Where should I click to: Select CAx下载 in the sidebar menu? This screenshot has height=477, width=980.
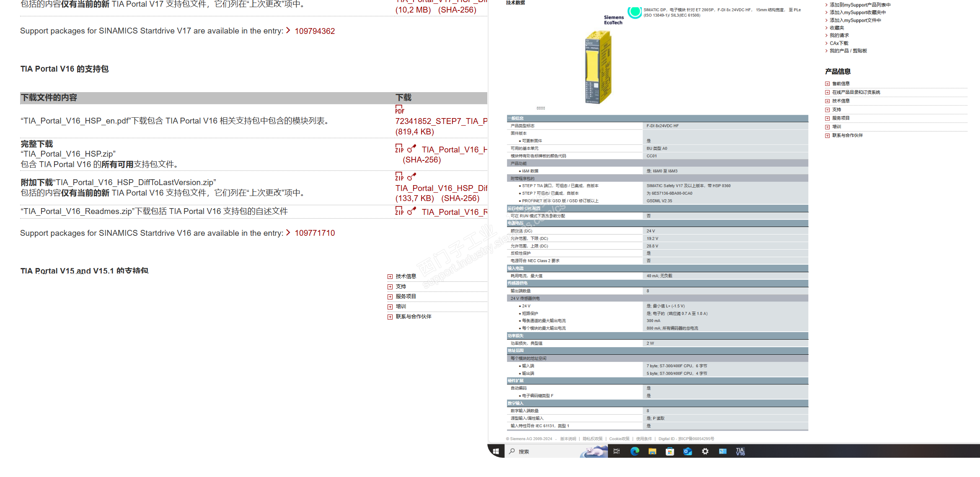click(x=839, y=43)
